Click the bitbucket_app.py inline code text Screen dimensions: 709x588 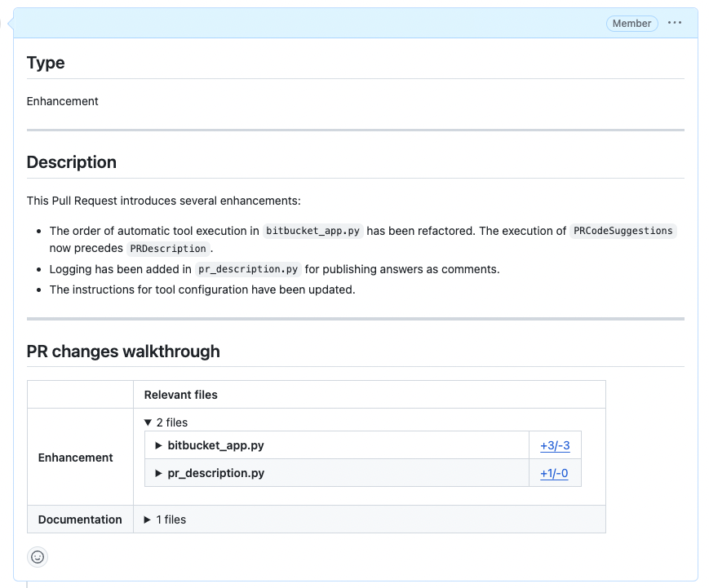click(313, 231)
